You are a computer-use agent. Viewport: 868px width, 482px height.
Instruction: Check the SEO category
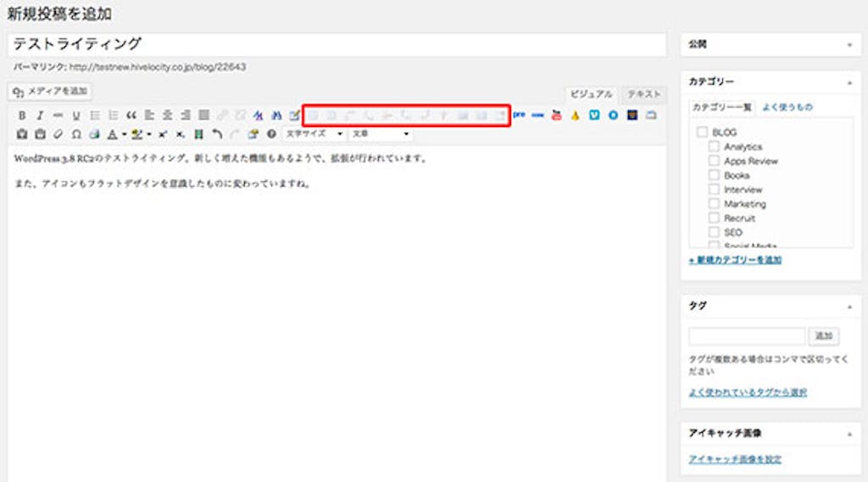tap(714, 232)
